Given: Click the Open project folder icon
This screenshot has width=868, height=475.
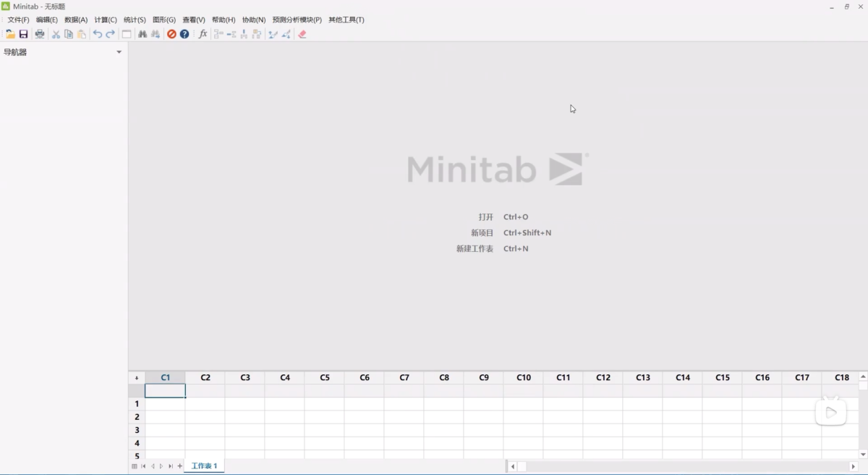Looking at the screenshot, I should tap(10, 34).
